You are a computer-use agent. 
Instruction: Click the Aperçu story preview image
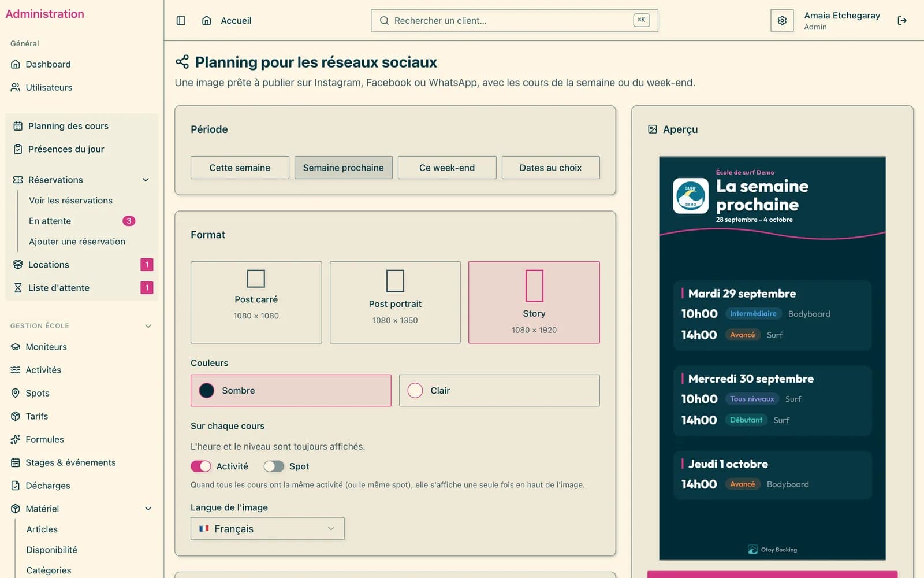pos(773,358)
